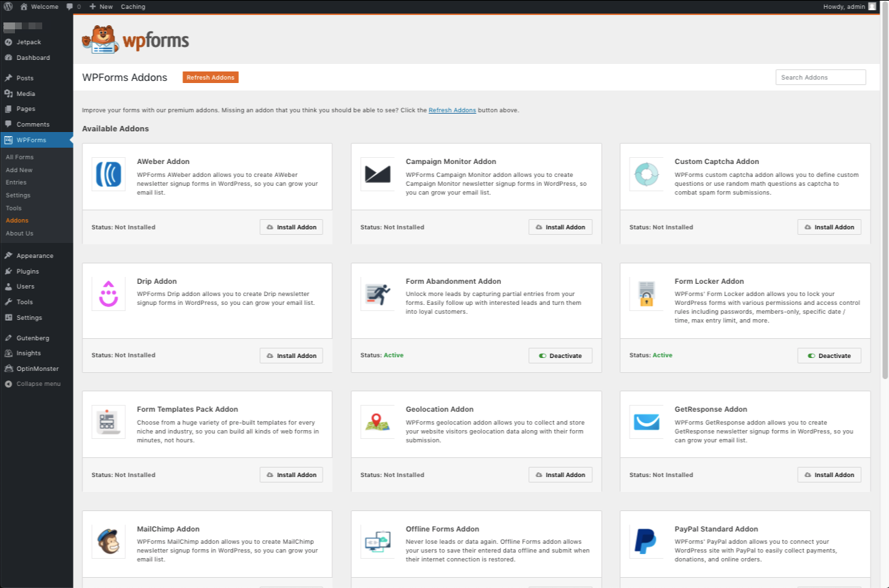This screenshot has width=889, height=588.
Task: Click the MailChimp Addon title
Action: (x=168, y=529)
